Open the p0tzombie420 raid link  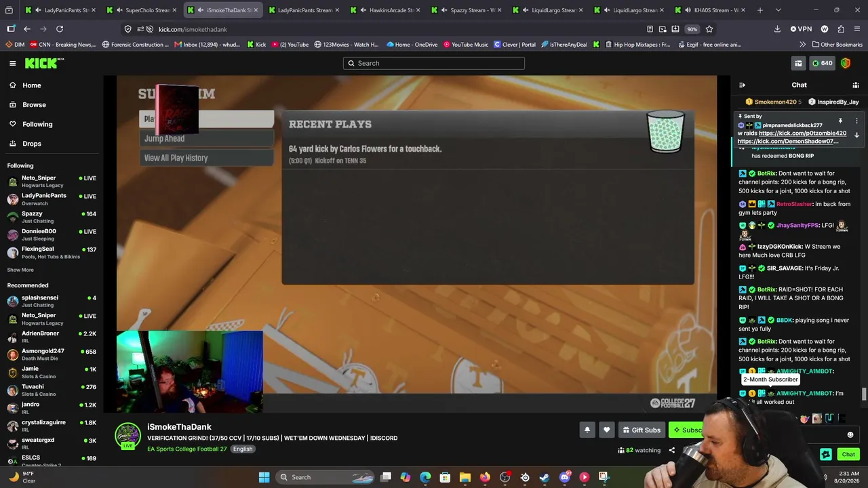coord(802,134)
